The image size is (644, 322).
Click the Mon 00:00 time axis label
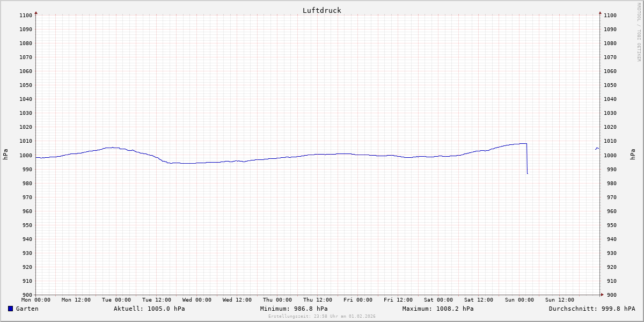point(36,300)
